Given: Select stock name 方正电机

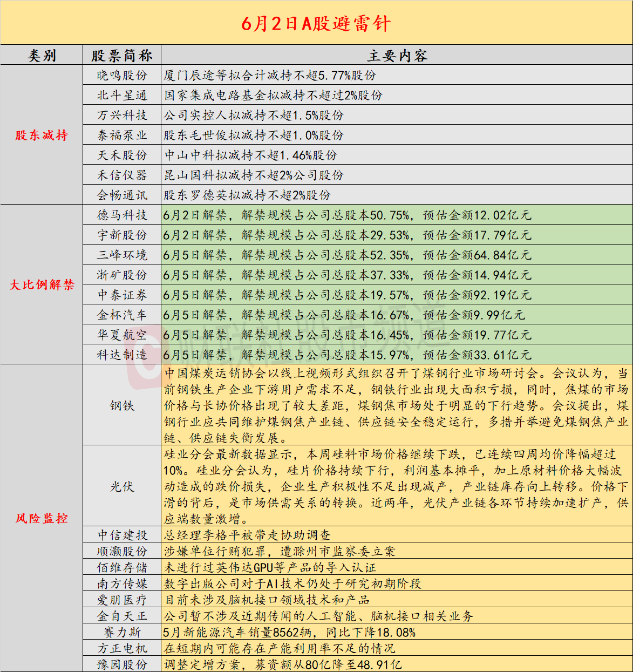Looking at the screenshot, I should coord(122,648).
